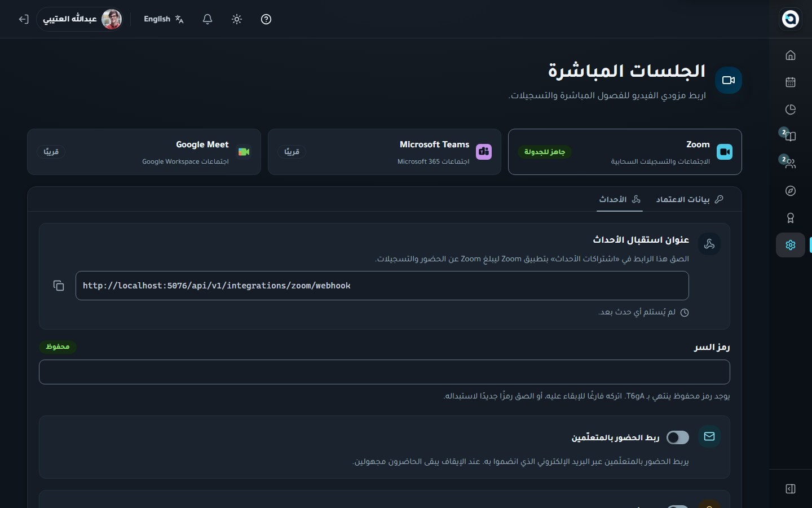
Task: Collapse the sidebar with the panel icon
Action: (x=791, y=489)
